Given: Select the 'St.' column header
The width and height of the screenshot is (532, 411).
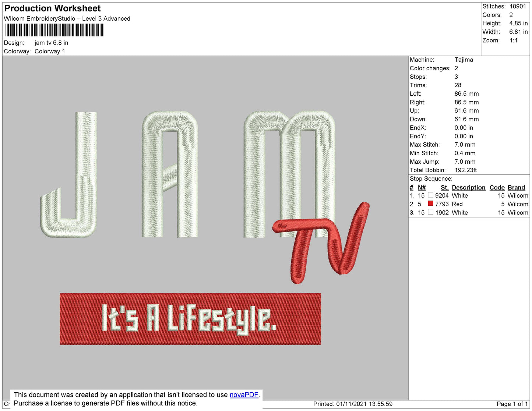Looking at the screenshot, I should tap(444, 187).
